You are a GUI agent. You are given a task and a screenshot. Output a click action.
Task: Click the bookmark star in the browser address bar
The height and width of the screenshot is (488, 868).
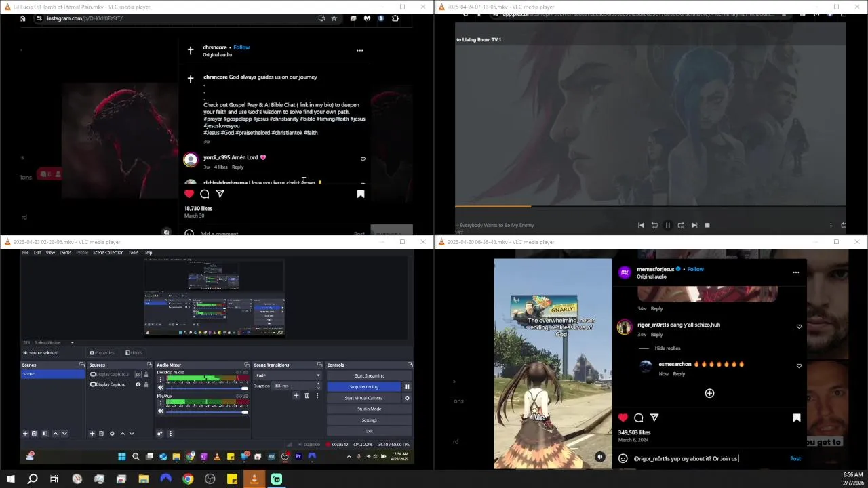334,18
